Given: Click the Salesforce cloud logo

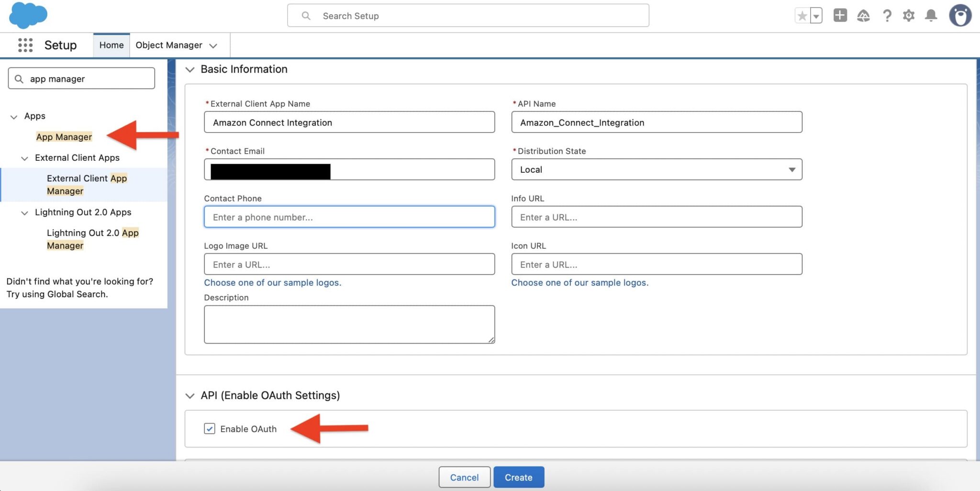Looking at the screenshot, I should pos(28,15).
